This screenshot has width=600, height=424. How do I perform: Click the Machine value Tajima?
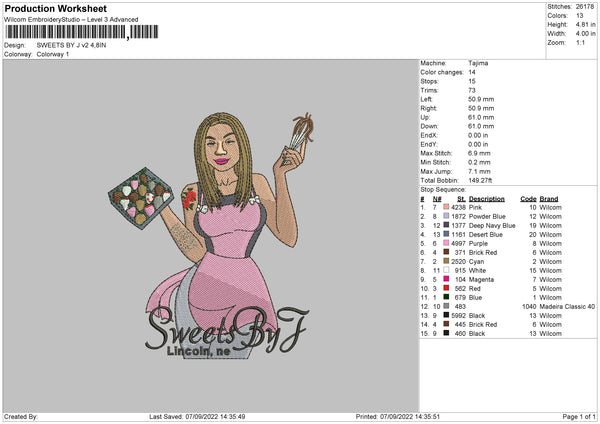pyautogui.click(x=478, y=63)
